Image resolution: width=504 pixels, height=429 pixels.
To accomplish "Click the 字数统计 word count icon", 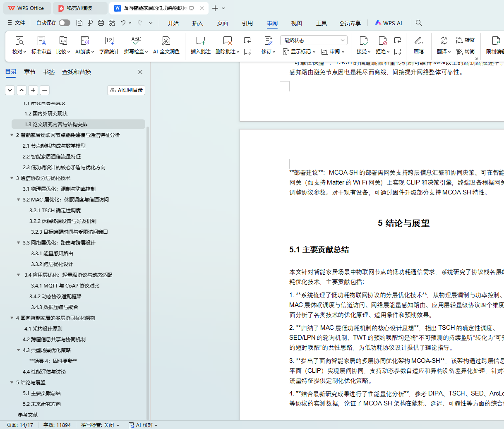I will tap(109, 41).
